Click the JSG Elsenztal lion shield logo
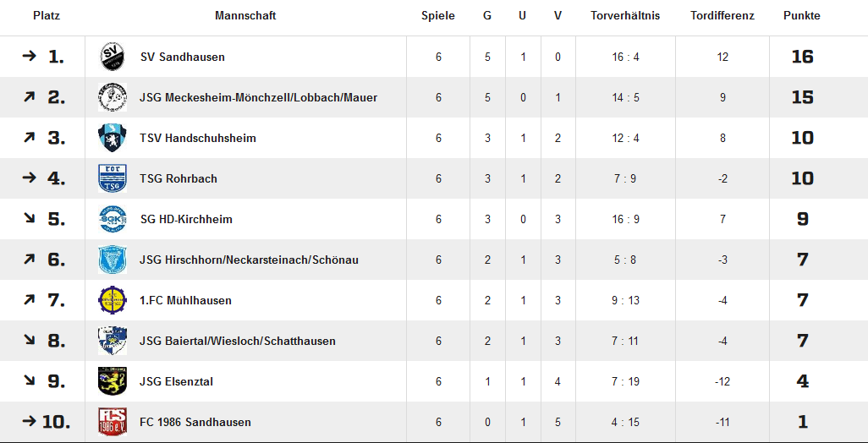868x443 pixels. 113,381
